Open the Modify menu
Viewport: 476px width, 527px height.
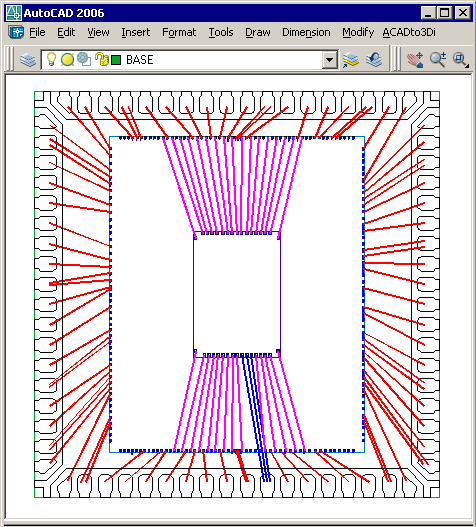[358, 32]
